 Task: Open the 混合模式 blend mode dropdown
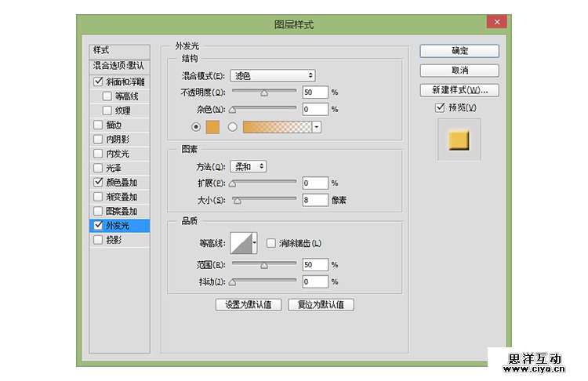coord(272,75)
